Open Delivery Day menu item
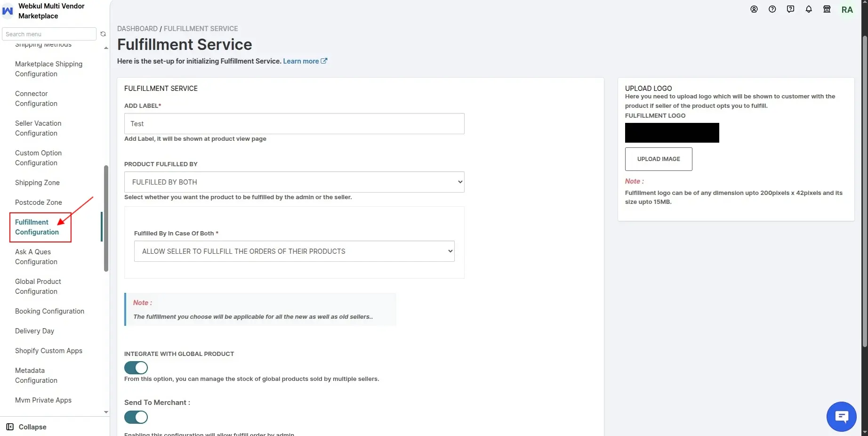This screenshot has width=868, height=436. point(34,331)
